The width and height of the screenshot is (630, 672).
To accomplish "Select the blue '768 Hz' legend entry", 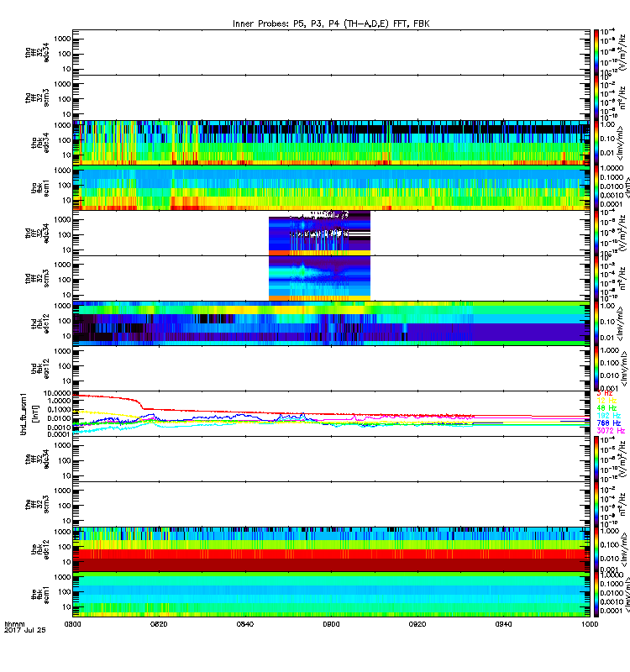I will pyautogui.click(x=608, y=423).
